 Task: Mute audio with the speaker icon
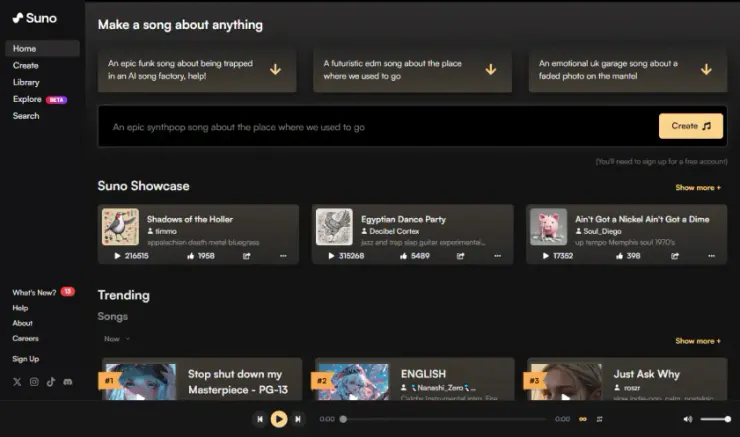(688, 419)
